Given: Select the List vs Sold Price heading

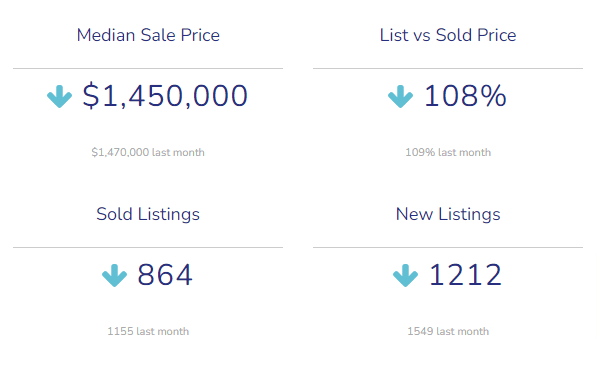Looking at the screenshot, I should coord(448,35).
